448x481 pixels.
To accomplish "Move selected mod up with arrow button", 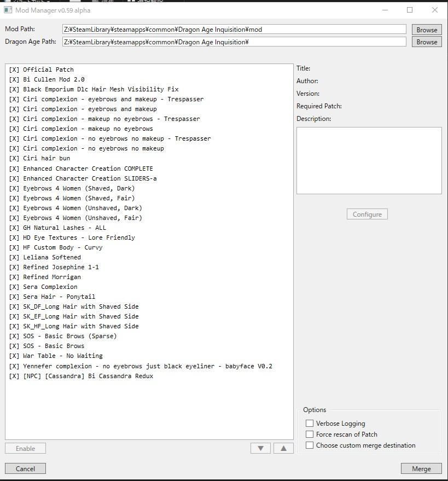I will tap(283, 448).
